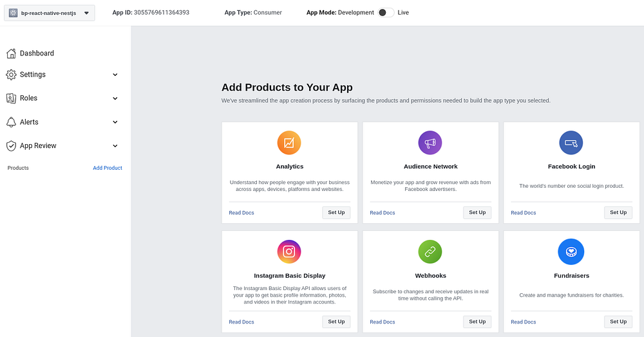Image resolution: width=644 pixels, height=337 pixels.
Task: Select Alerts in the sidebar menu
Action: tap(29, 122)
